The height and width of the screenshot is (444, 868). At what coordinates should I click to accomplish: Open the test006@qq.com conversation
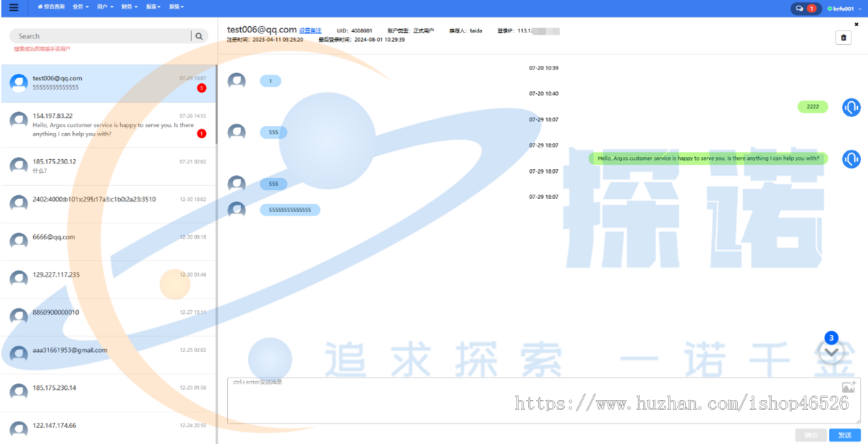click(108, 83)
